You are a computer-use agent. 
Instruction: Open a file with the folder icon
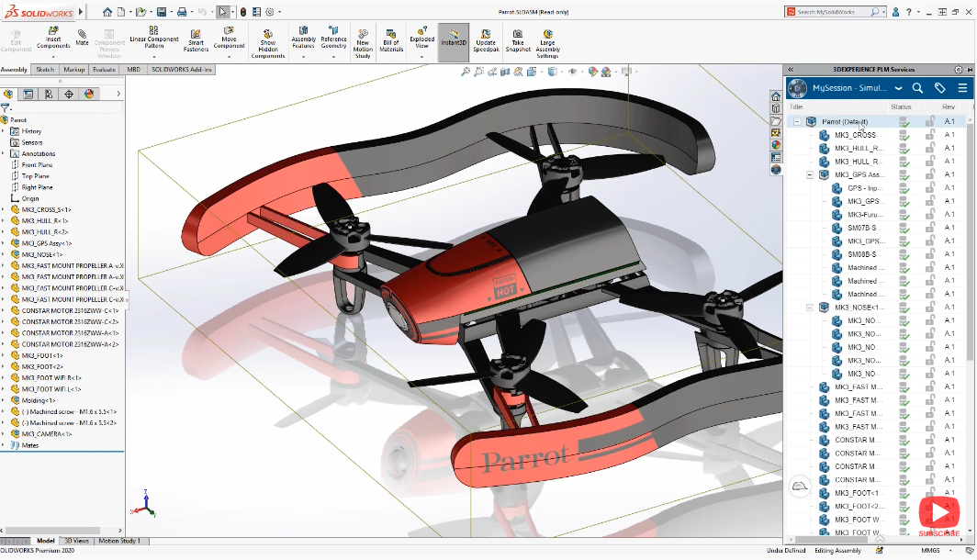pyautogui.click(x=141, y=12)
